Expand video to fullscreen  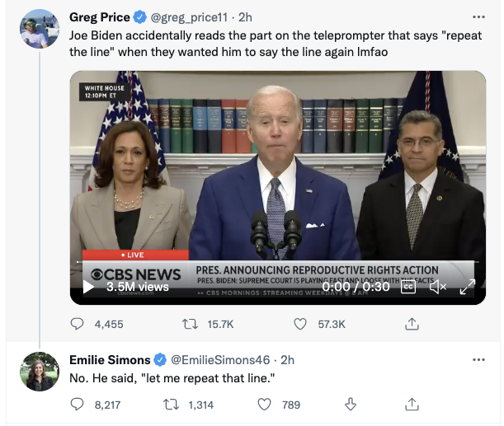point(467,287)
